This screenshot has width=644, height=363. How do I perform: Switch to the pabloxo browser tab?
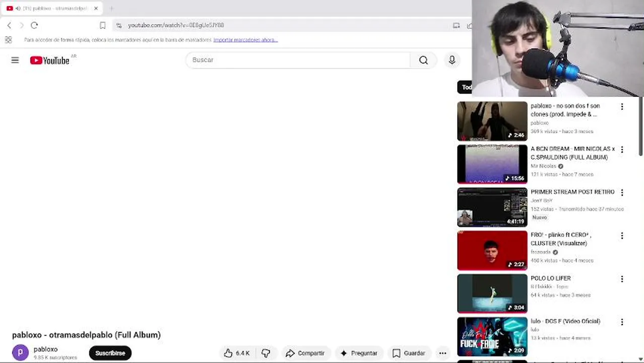[52, 8]
